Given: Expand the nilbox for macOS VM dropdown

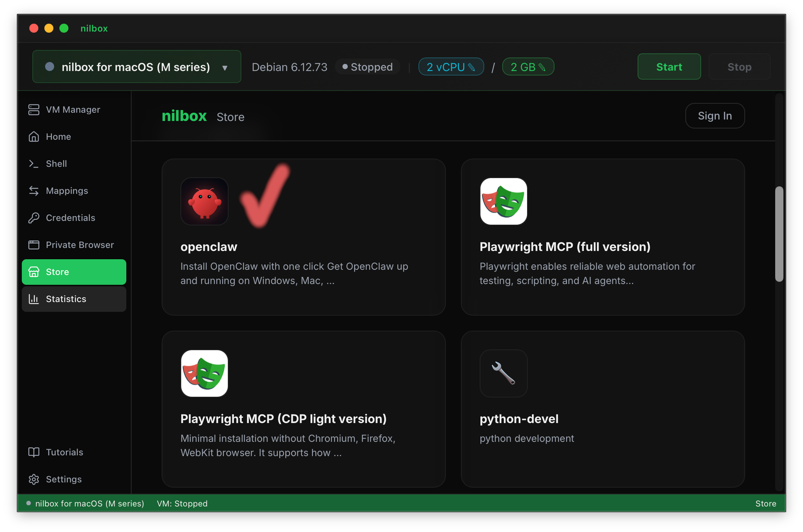Looking at the screenshot, I should click(x=136, y=67).
